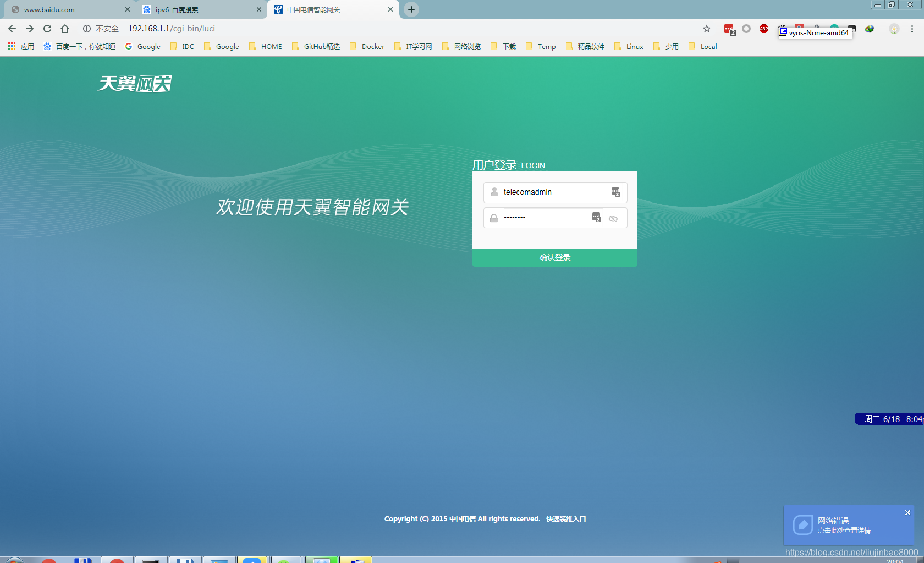Screen dimensions: 924x563
Task: Click the password input field
Action: tap(555, 218)
